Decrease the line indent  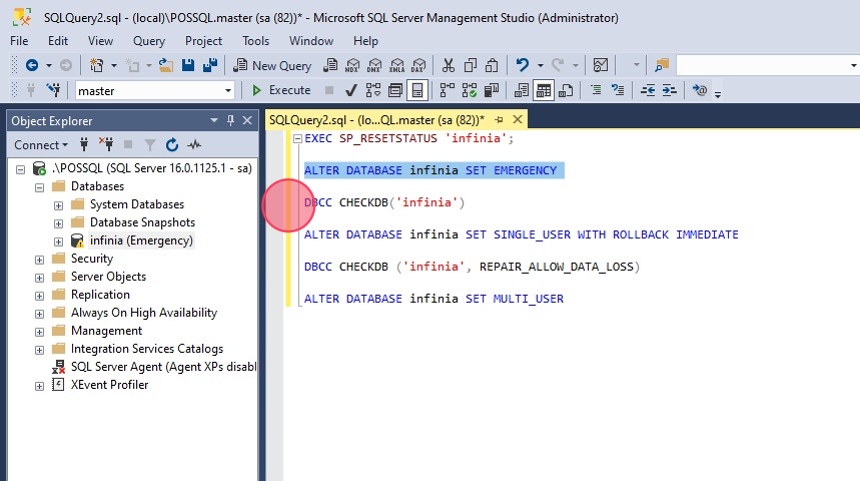click(648, 90)
